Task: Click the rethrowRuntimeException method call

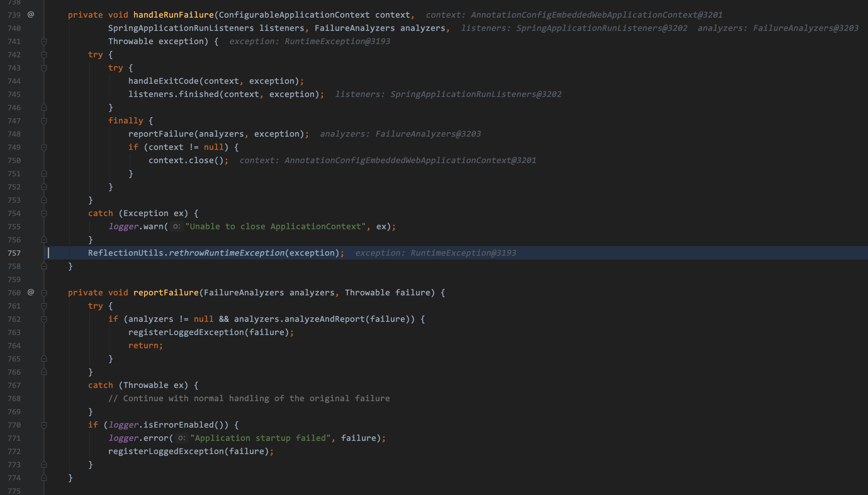Action: point(227,253)
